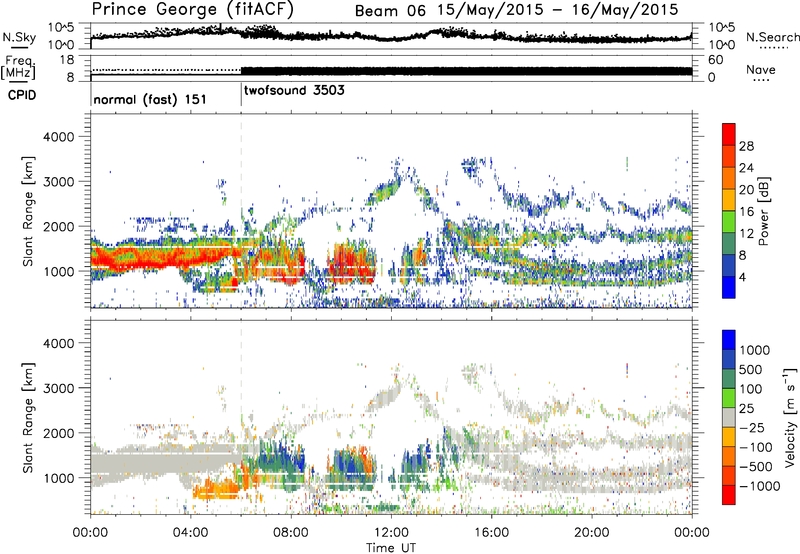Click the Nave legend label
This screenshot has width=800, height=554.
[x=760, y=69]
